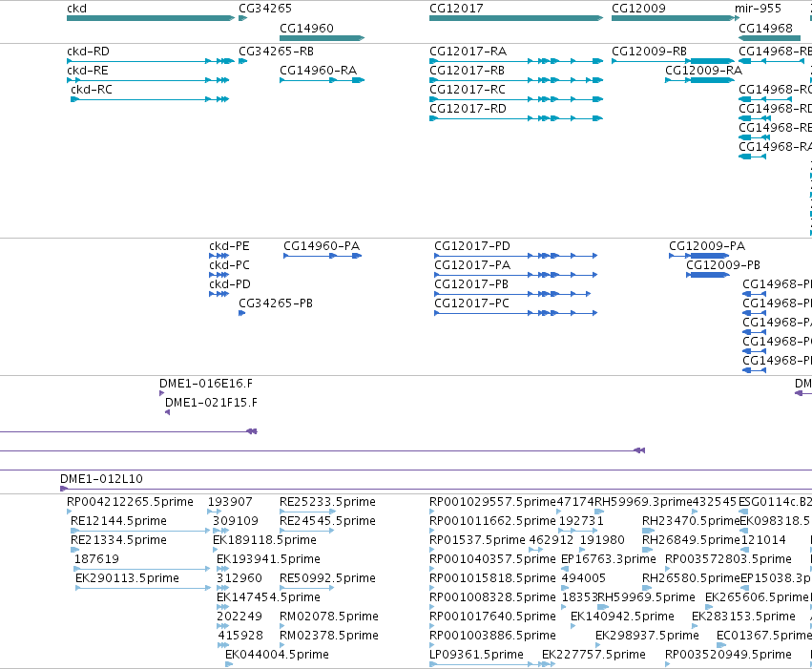Screen dimensions: 812x669
Task: Open EST RE21334.5prime
Action: 118,540
